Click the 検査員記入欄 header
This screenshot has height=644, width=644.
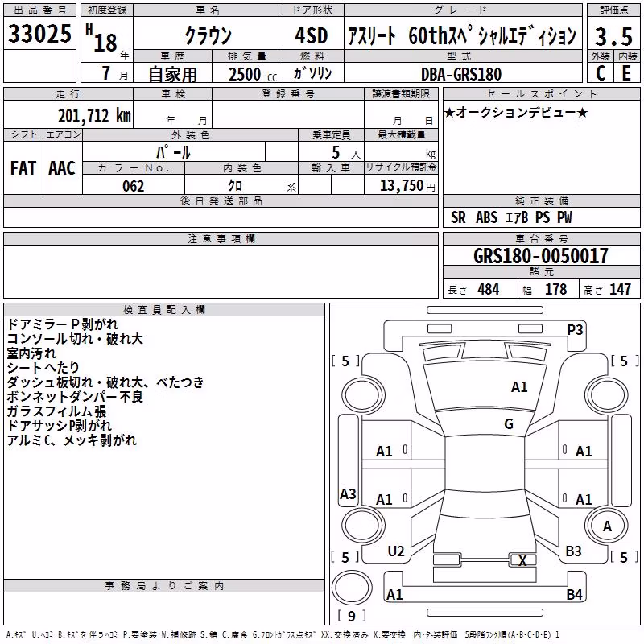pos(164,310)
